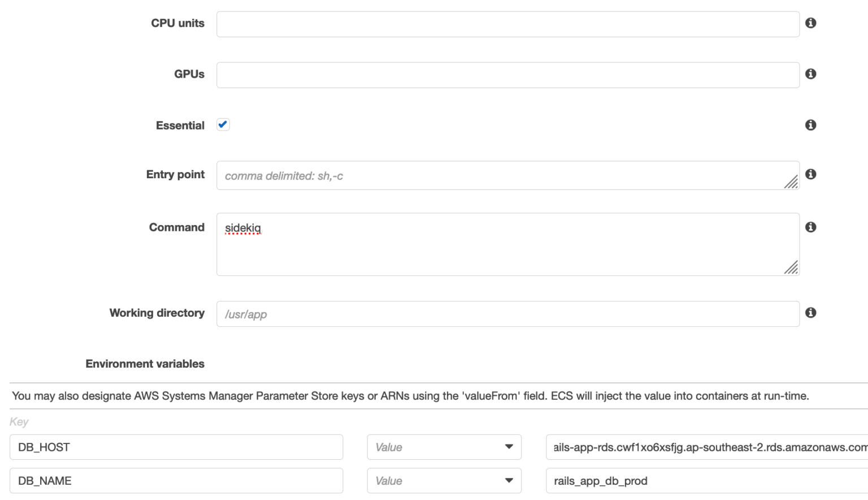Click the Working directory info icon
Image resolution: width=868 pixels, height=500 pixels.
coord(810,313)
